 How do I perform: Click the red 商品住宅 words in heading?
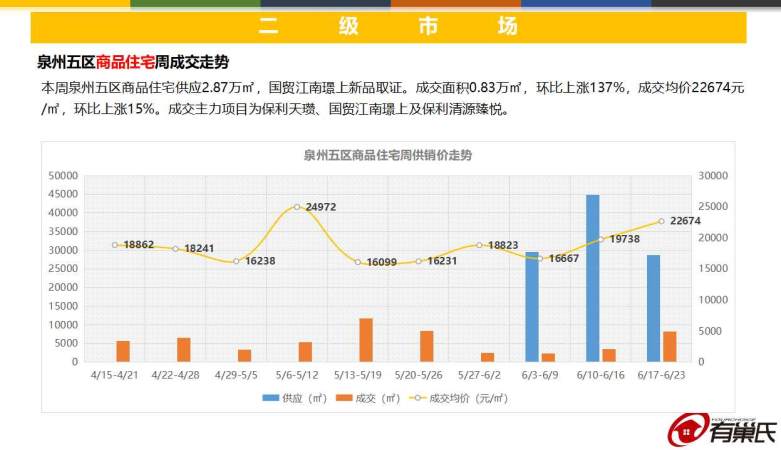[x=125, y=62]
